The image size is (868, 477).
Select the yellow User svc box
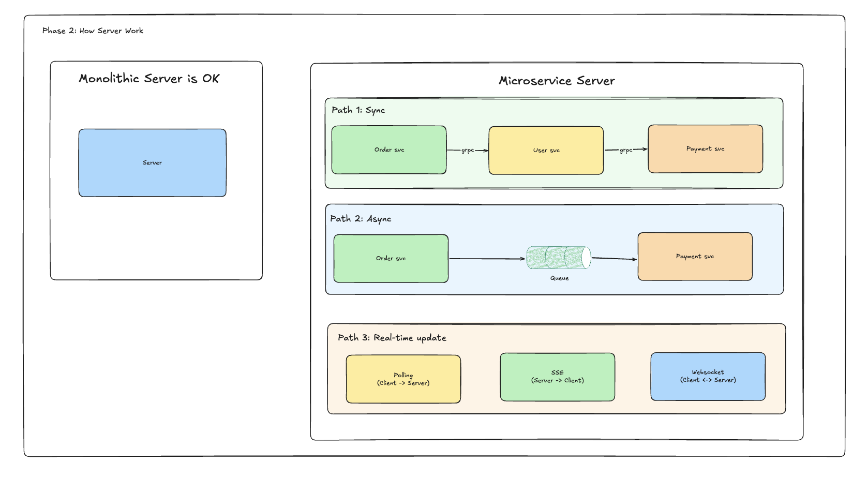[x=546, y=151]
